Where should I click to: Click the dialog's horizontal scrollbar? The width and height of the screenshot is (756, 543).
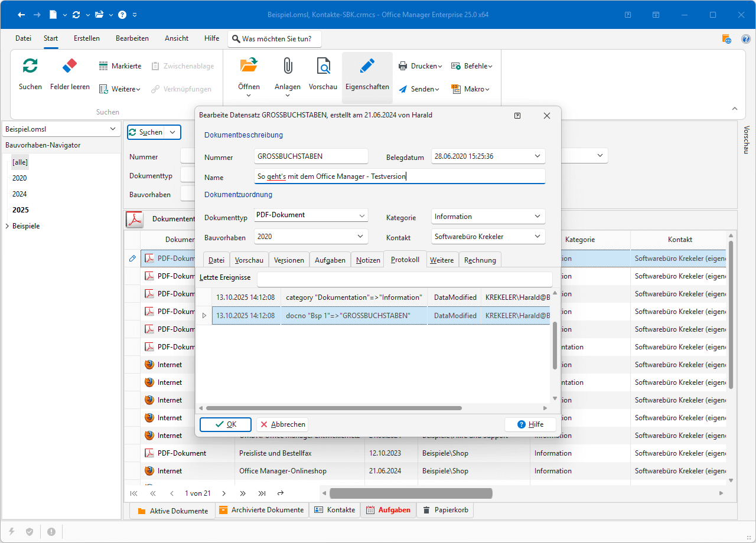(334, 408)
